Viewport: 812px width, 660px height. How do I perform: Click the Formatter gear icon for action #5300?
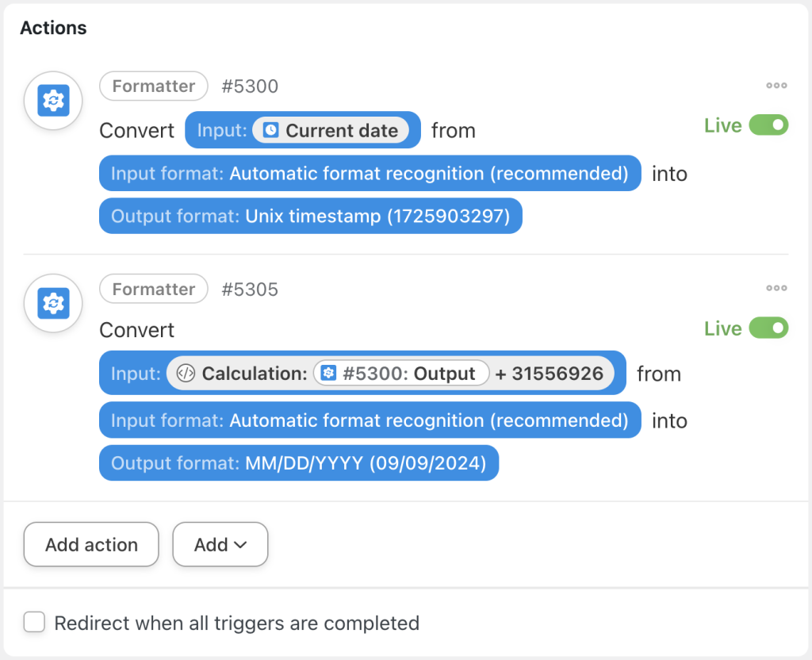52,101
